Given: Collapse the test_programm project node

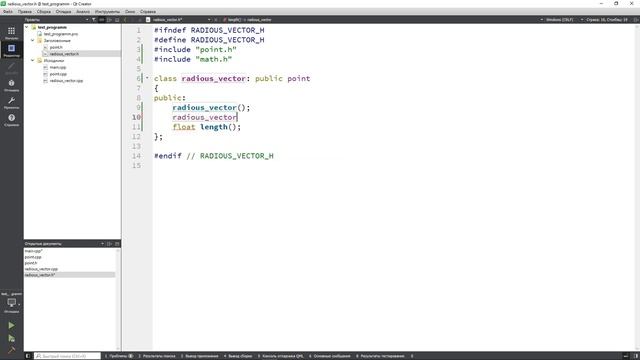Looking at the screenshot, I should pyautogui.click(x=27, y=27).
